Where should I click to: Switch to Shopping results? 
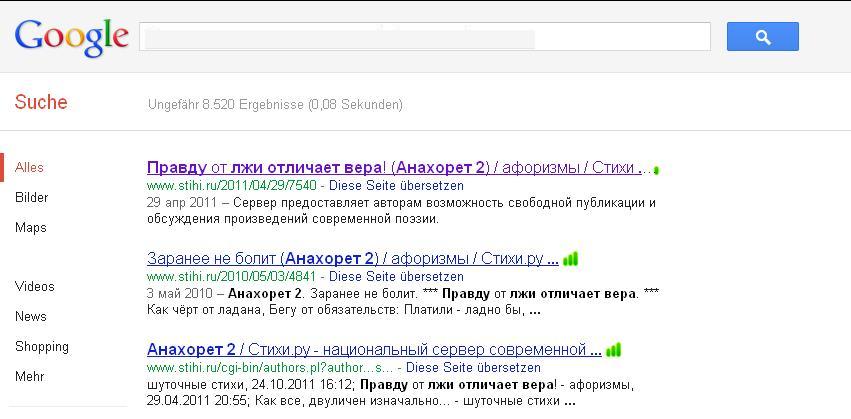(x=42, y=347)
